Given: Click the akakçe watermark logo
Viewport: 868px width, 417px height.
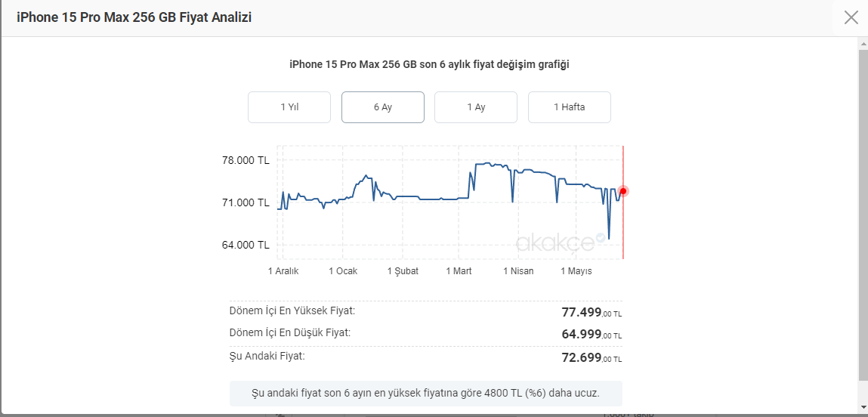Looking at the screenshot, I should [554, 243].
